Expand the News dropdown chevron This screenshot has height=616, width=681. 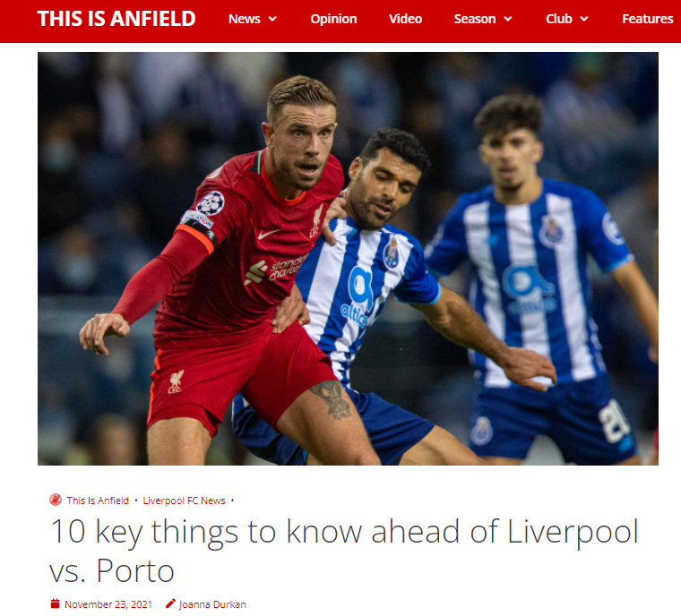(272, 19)
